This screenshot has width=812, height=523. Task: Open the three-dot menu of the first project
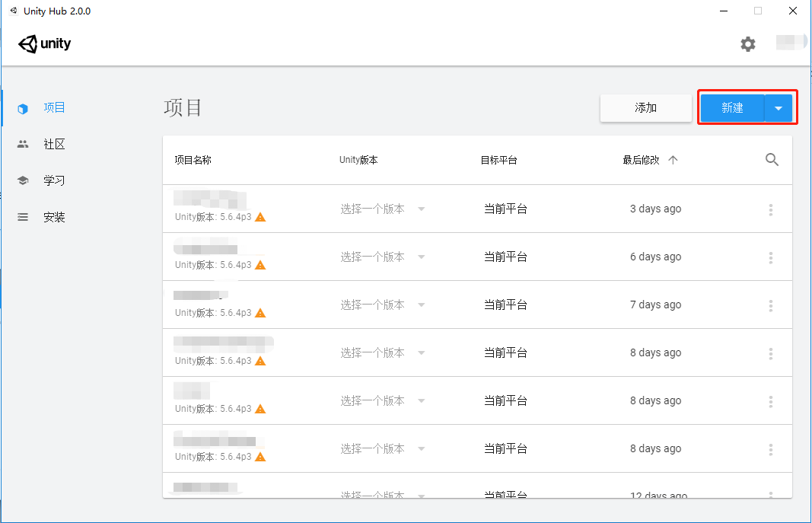(x=771, y=209)
